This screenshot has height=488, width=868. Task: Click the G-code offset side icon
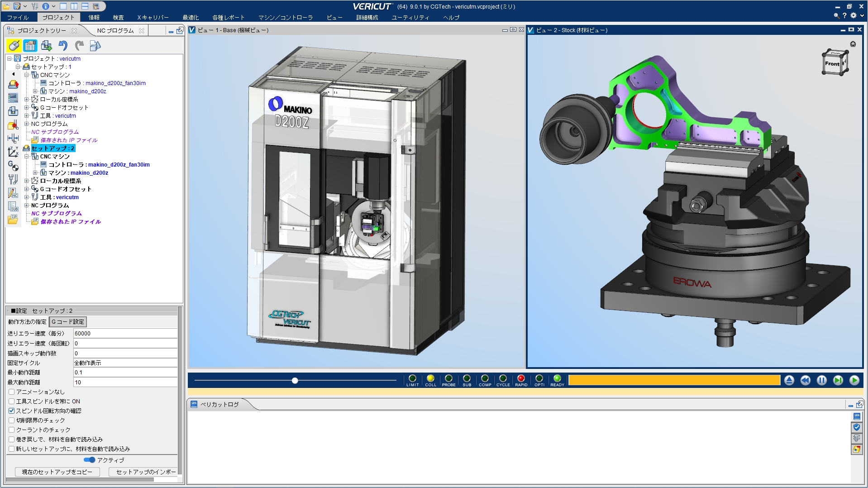click(13, 166)
